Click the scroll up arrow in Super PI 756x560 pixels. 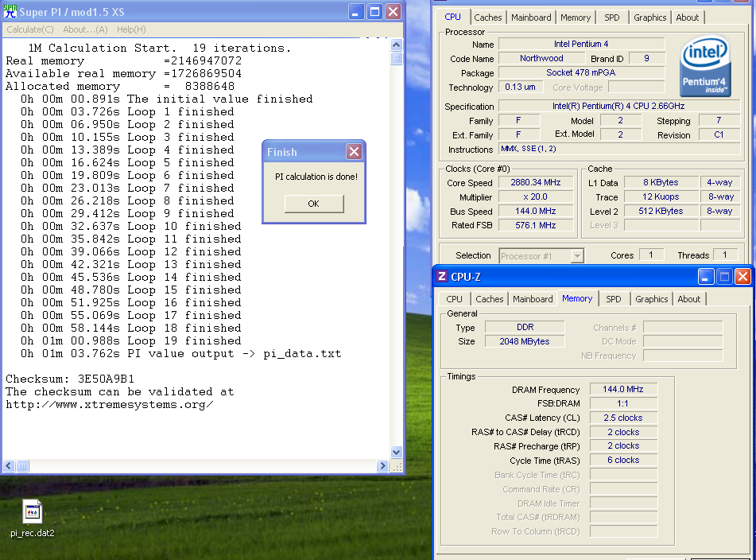click(x=397, y=45)
